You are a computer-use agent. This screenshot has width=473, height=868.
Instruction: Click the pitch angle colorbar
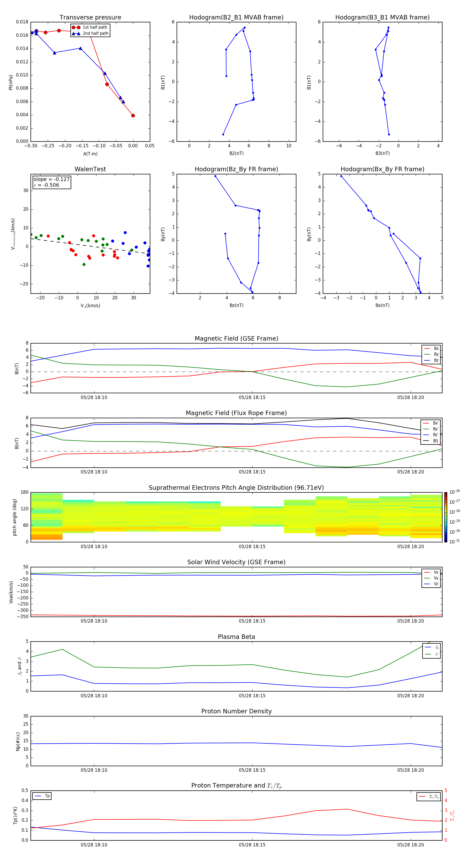point(446,517)
